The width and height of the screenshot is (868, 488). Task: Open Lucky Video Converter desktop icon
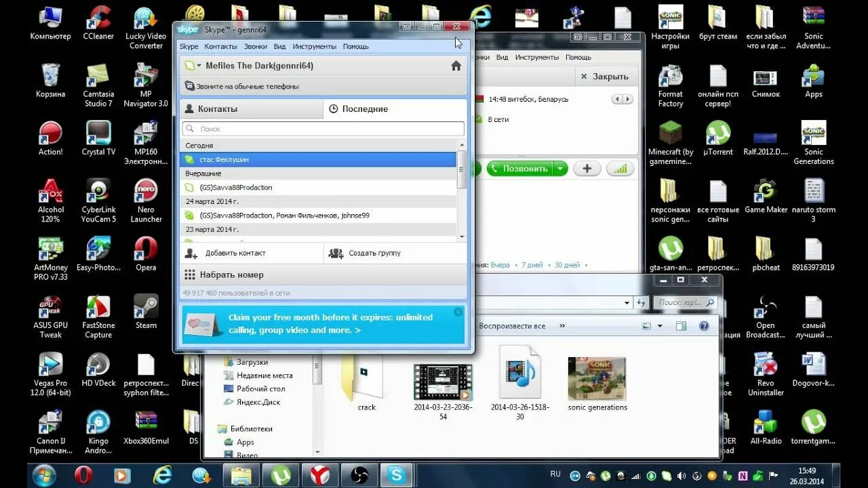146,27
